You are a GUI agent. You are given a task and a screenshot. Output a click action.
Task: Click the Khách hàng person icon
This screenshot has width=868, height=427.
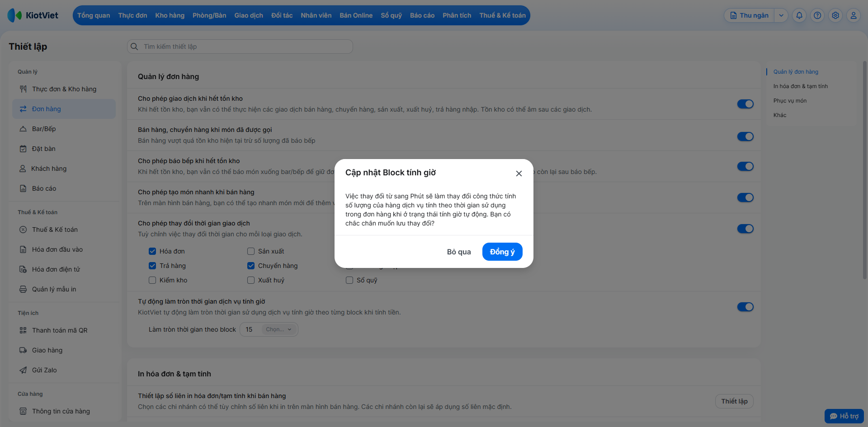[x=23, y=169]
